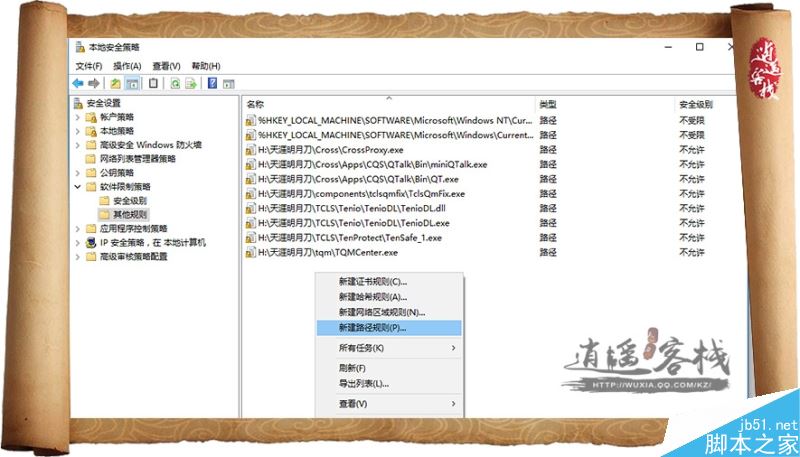Select the 公钥策略 tree label
The height and width of the screenshot is (457, 800).
pyautogui.click(x=117, y=173)
